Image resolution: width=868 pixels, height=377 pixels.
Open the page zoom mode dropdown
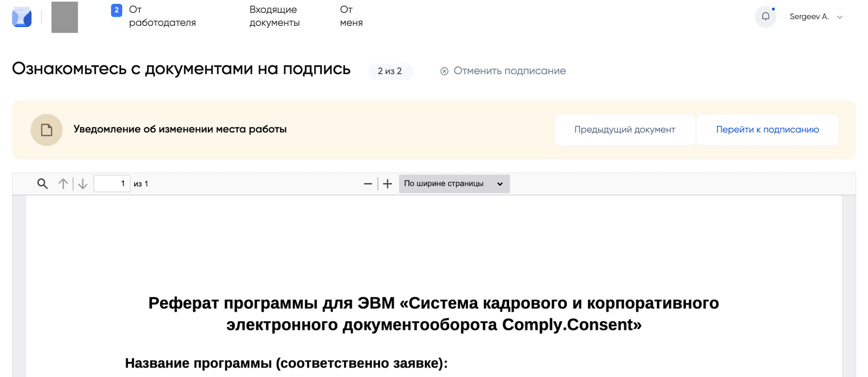tap(454, 184)
